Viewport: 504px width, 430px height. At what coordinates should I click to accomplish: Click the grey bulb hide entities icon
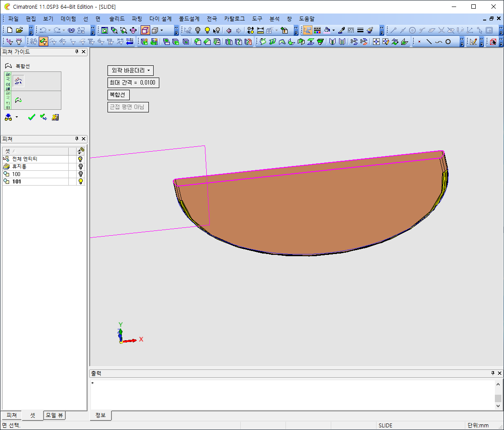(198, 30)
